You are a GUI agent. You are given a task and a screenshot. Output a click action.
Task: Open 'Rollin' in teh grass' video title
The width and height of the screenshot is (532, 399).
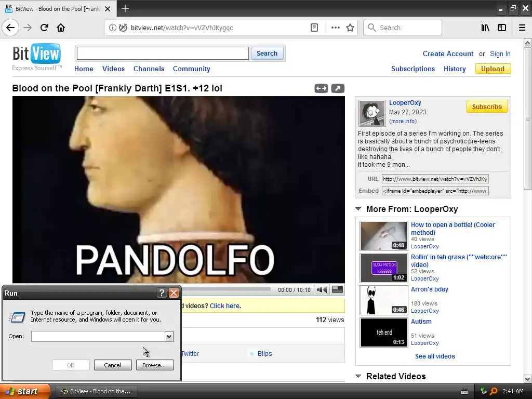[459, 261]
